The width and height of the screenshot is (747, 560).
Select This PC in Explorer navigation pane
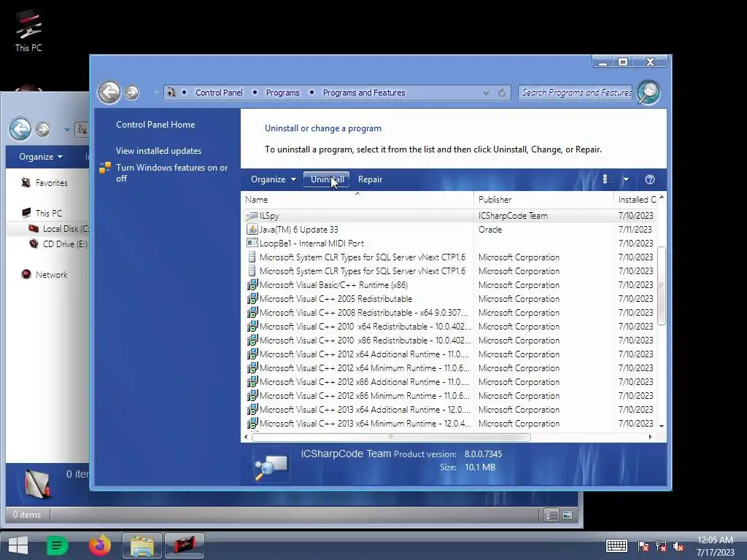coord(49,214)
